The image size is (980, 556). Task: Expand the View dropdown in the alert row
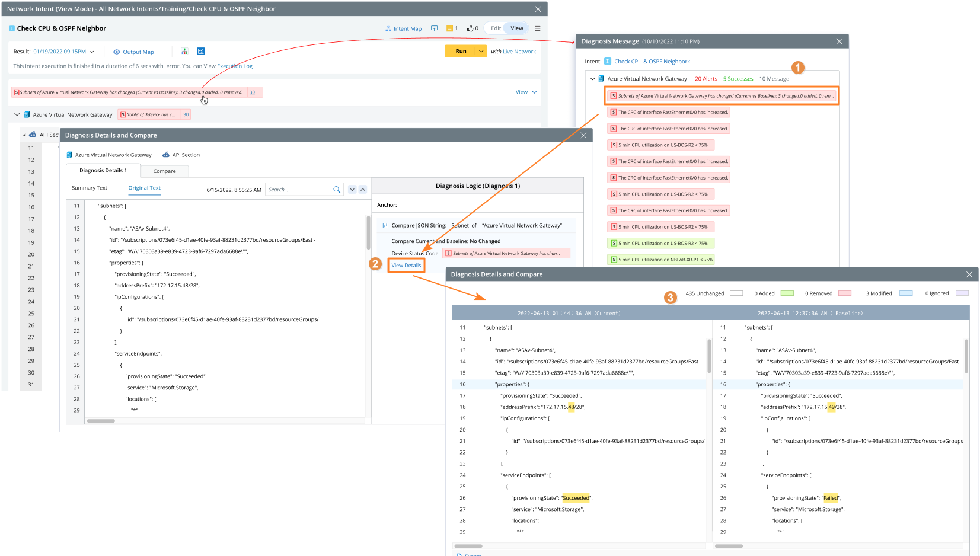tap(526, 92)
